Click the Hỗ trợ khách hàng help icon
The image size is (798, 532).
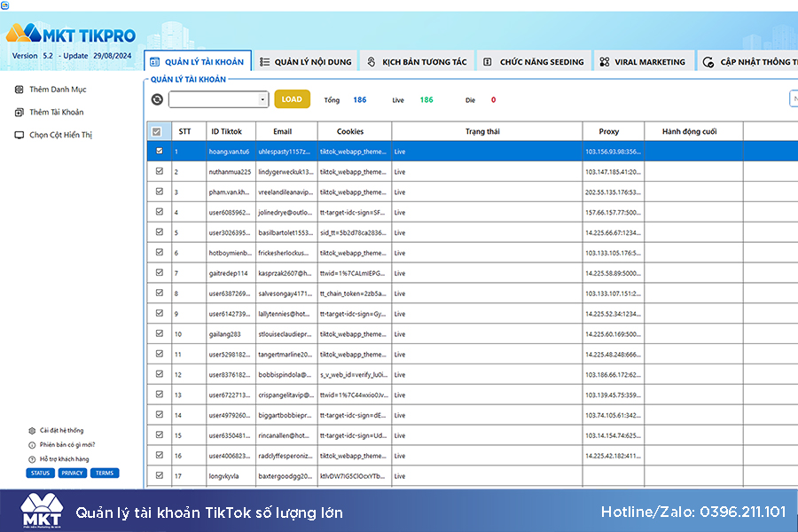pyautogui.click(x=32, y=459)
